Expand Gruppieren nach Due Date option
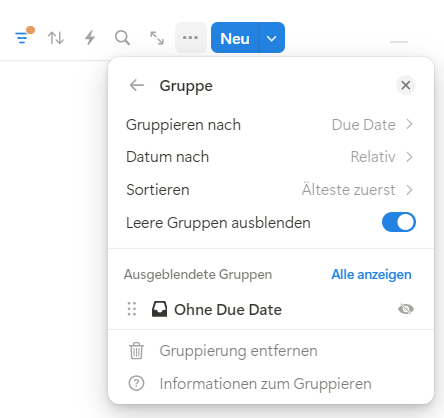The height and width of the screenshot is (418, 444). 270,125
